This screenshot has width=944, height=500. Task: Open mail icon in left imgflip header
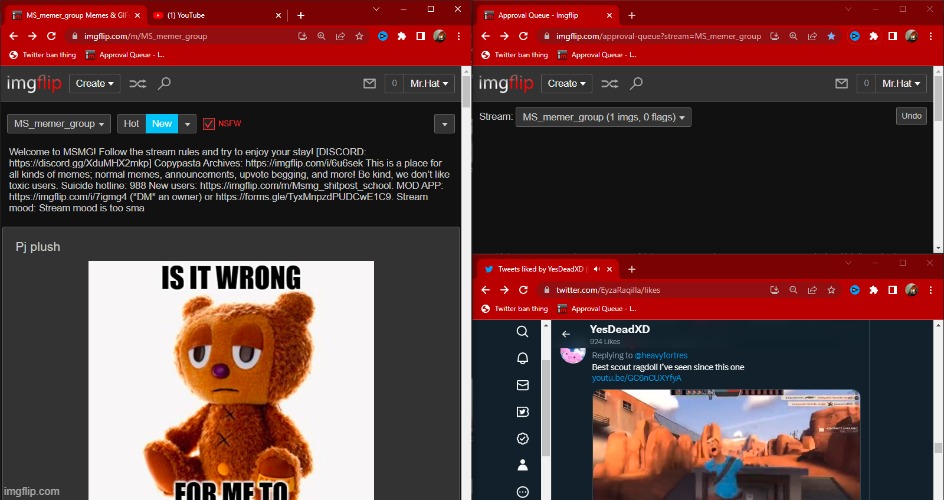[370, 84]
